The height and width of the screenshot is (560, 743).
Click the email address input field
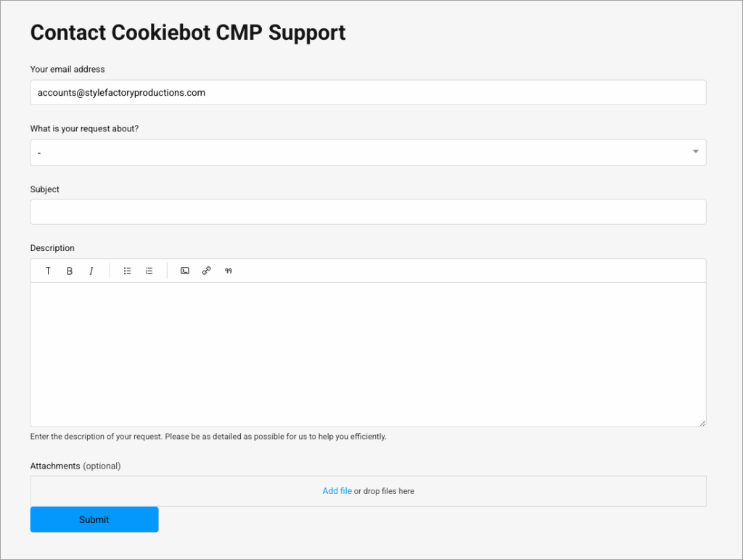(x=368, y=92)
